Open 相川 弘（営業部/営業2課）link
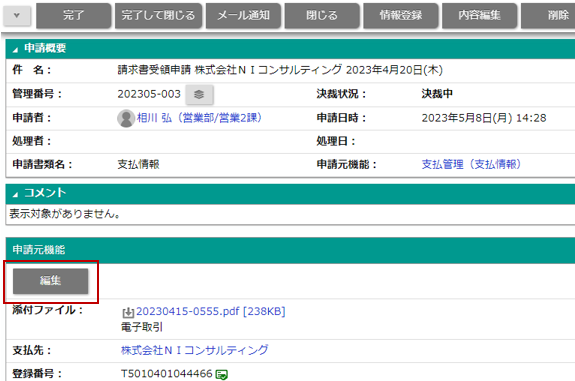The image size is (575, 381). coord(199,118)
